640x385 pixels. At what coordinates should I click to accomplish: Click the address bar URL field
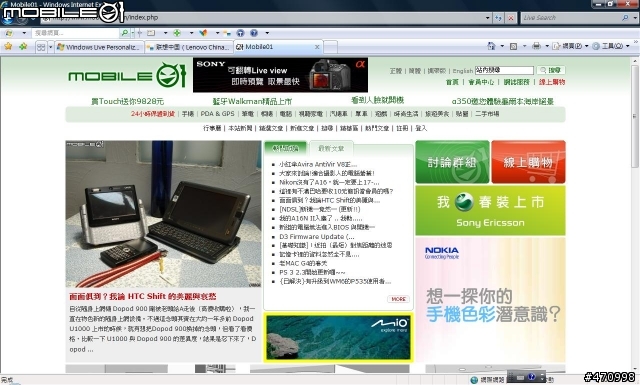263,18
